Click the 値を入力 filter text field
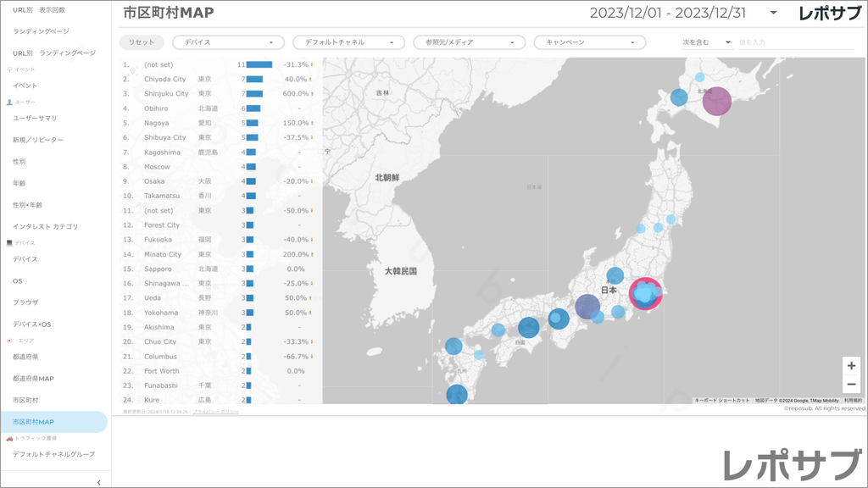The width and height of the screenshot is (868, 488). [x=795, y=42]
